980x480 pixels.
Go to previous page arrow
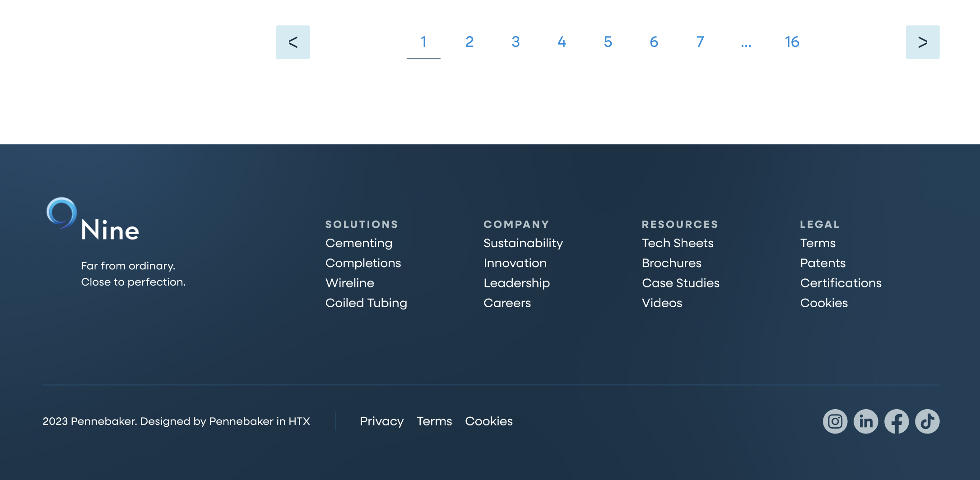tap(293, 42)
